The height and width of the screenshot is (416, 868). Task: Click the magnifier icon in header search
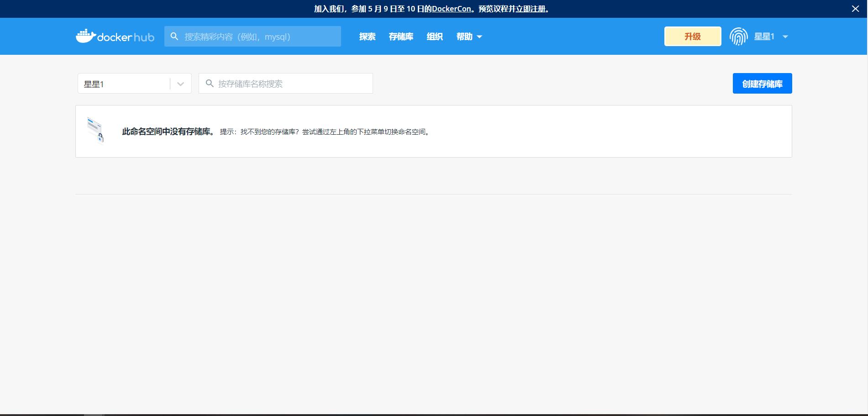point(174,37)
